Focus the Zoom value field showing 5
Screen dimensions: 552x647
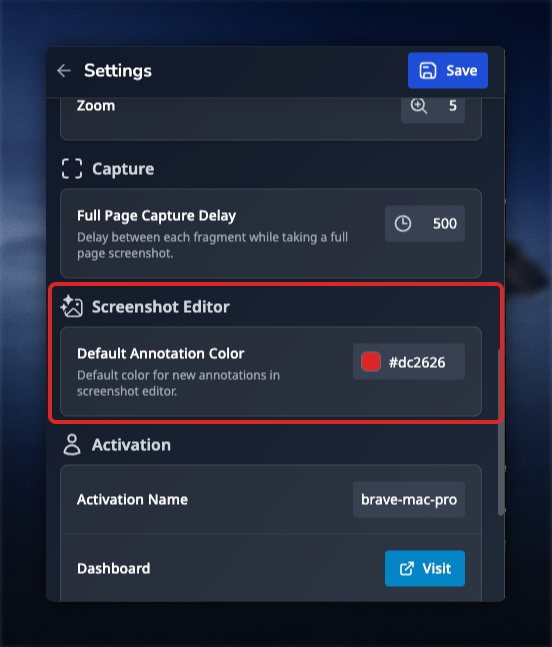(x=433, y=108)
